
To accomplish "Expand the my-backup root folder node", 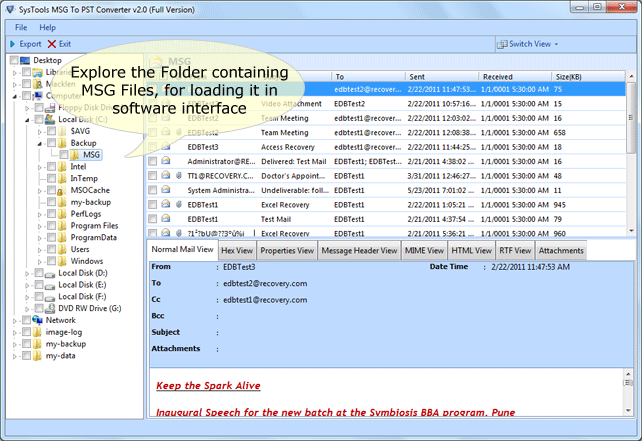I will (15, 345).
